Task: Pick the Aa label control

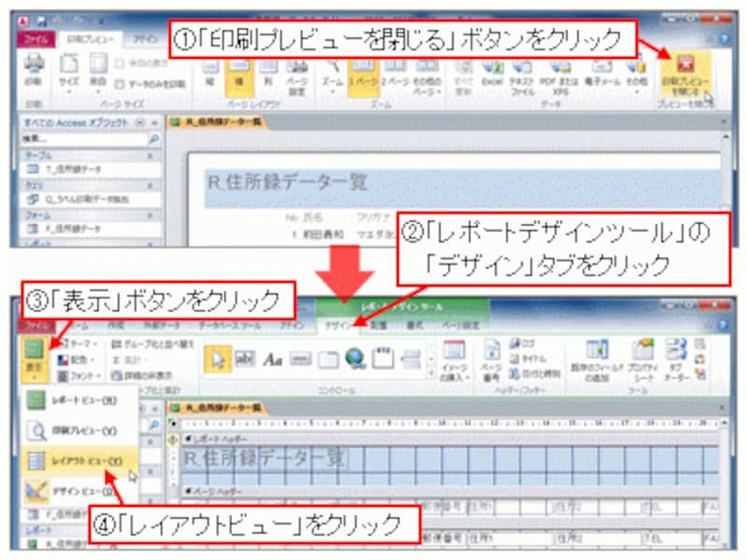Action: pyautogui.click(x=273, y=359)
